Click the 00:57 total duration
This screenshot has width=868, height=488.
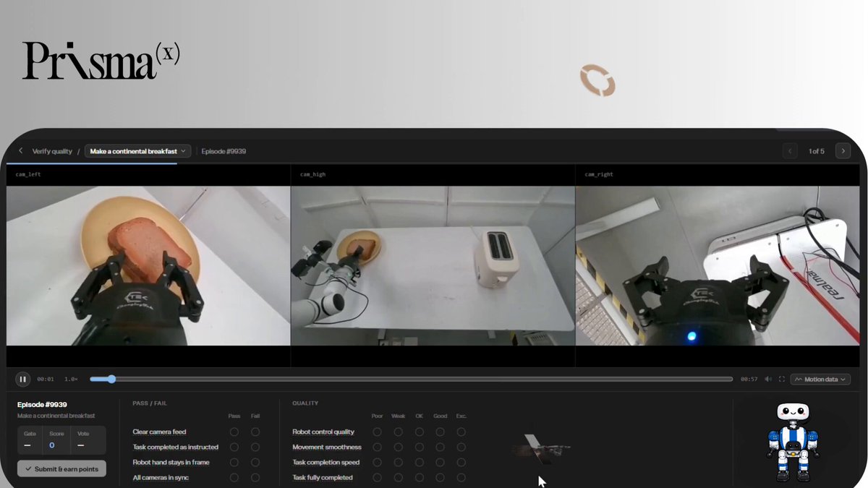tap(749, 379)
